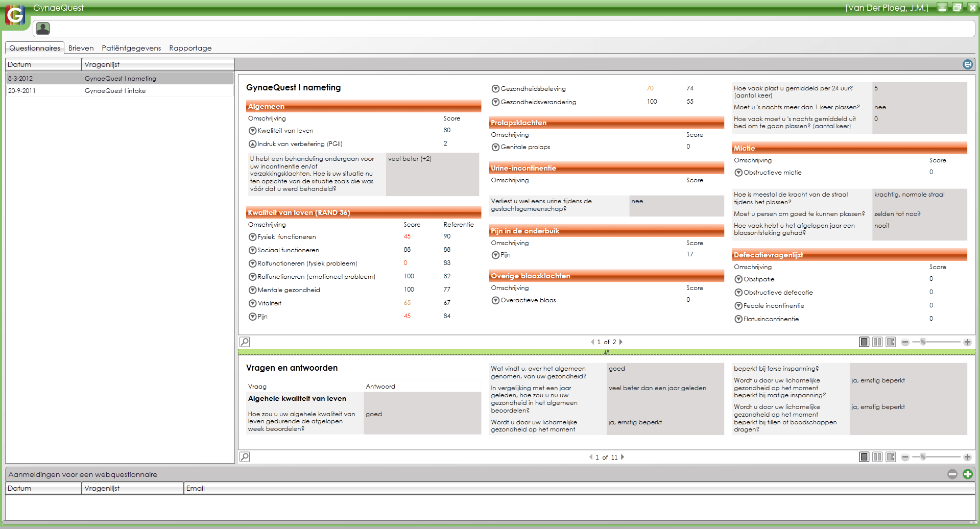
Task: Click the 'veel beter (+2)' answer cell
Action: [x=433, y=174]
